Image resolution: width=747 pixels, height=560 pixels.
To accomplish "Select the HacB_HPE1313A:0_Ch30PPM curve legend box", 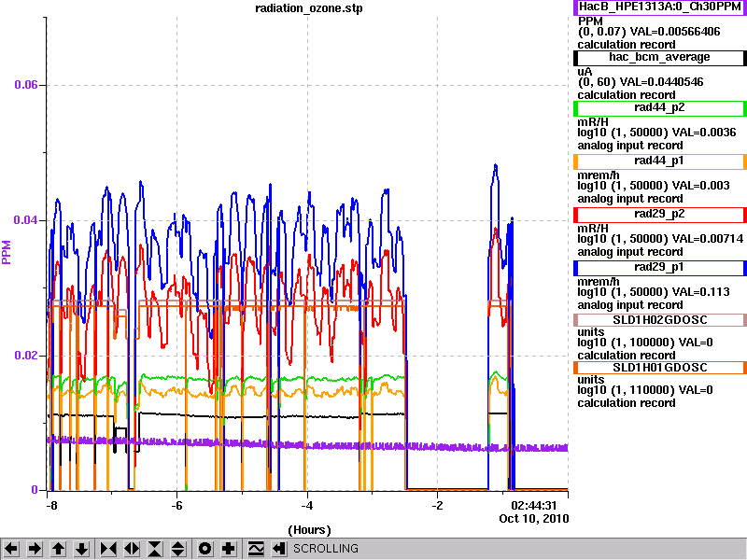I will click(x=660, y=7).
